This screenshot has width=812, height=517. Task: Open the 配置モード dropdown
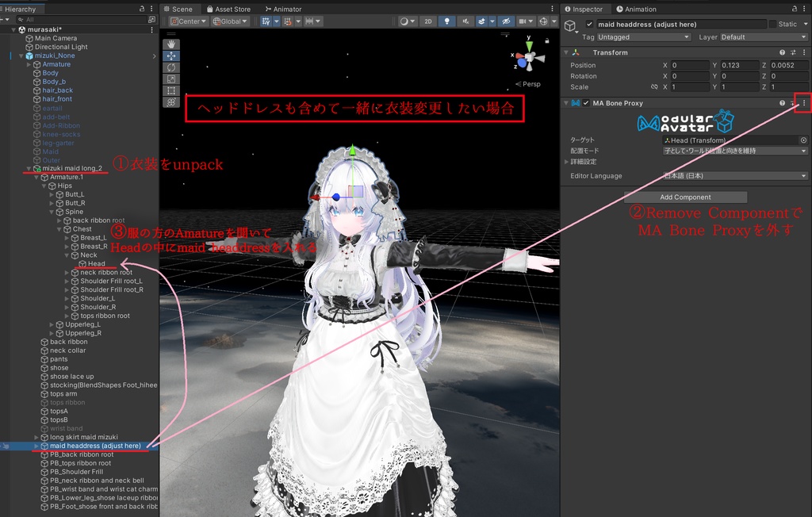(735, 151)
